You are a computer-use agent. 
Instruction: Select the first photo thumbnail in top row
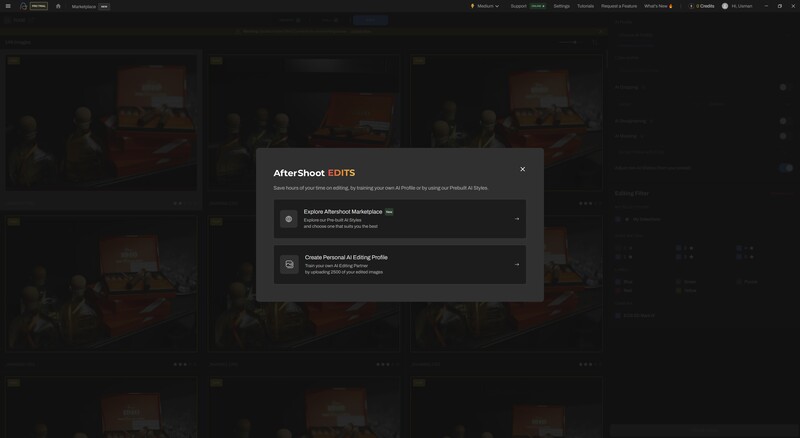[x=101, y=123]
